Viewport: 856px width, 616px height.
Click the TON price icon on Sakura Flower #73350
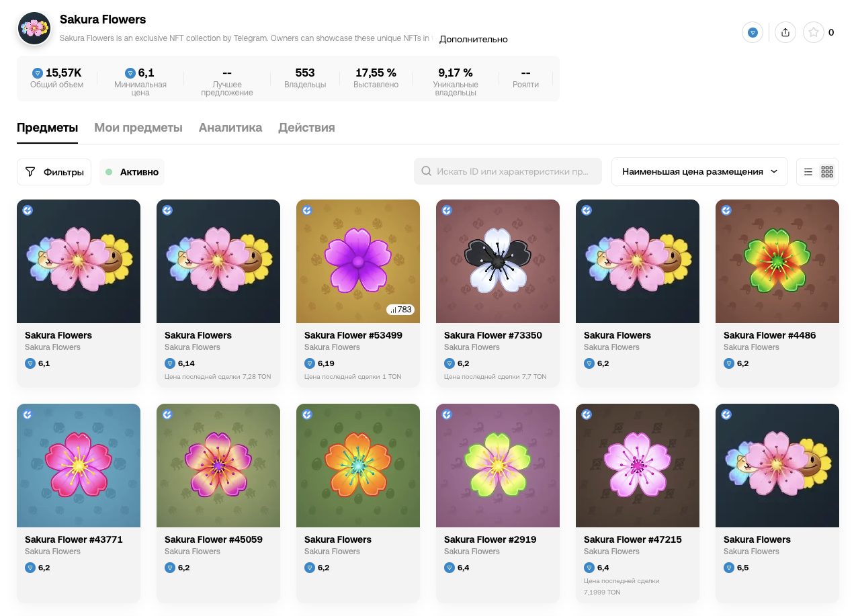click(x=450, y=363)
